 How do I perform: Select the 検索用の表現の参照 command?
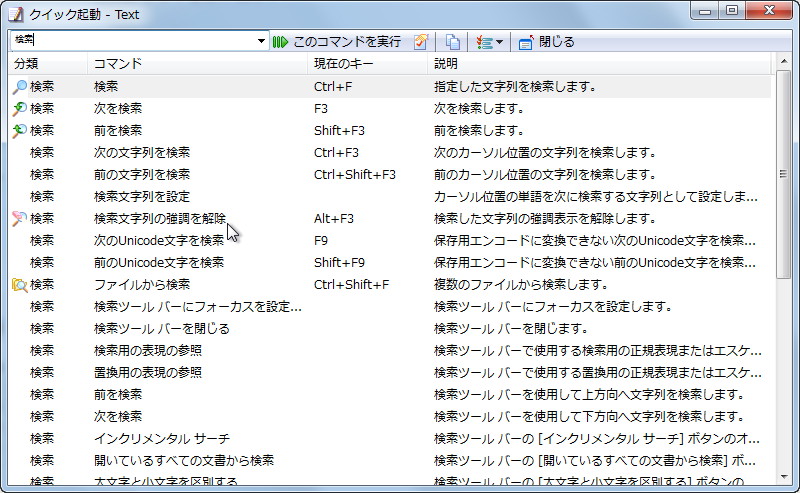point(148,350)
